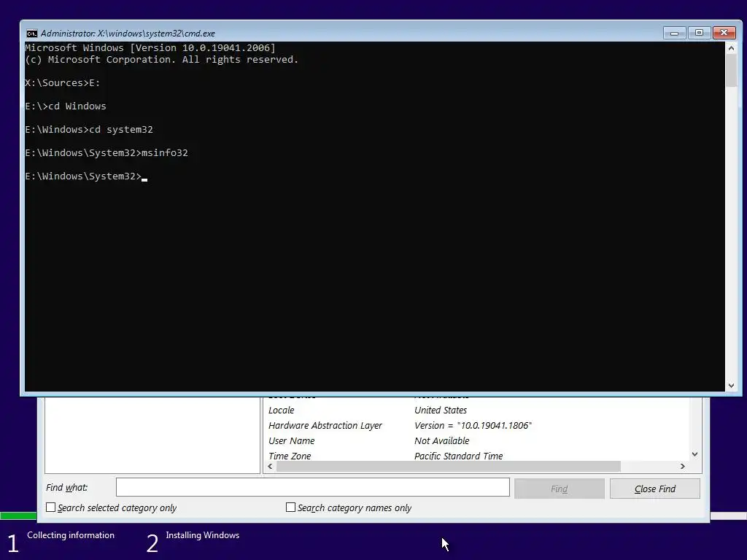Click the green setup progress bar
Screen dimensions: 747x560
[x=18, y=516]
